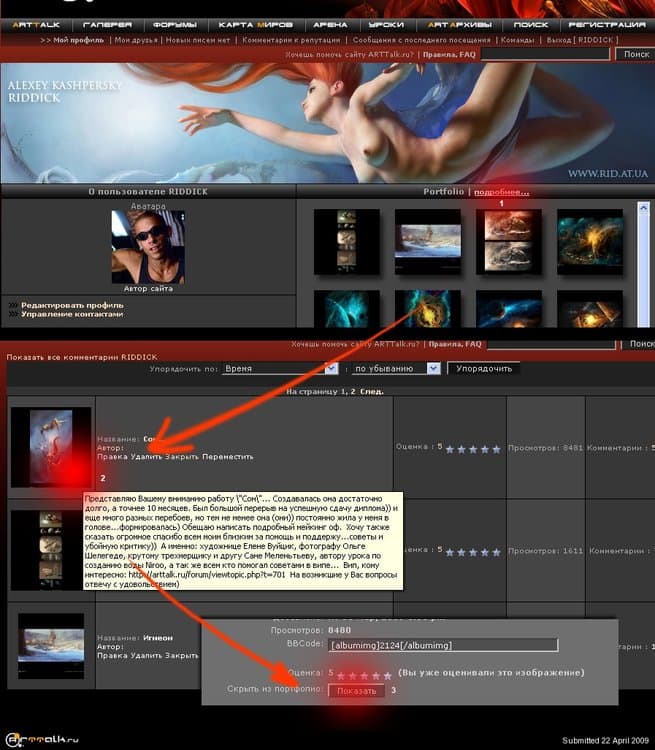This screenshot has height=750, width=655.
Task: Click the Portfolio подробнее link
Action: [x=501, y=191]
